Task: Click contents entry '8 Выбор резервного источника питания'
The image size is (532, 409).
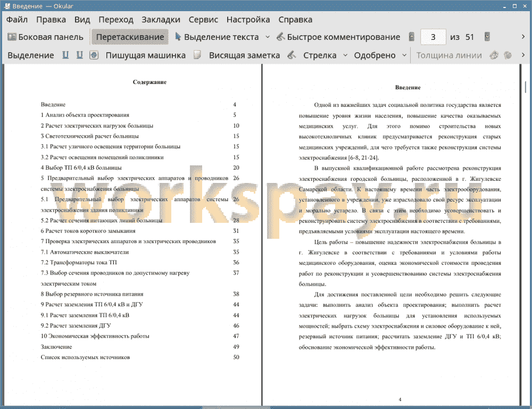Action: click(x=92, y=294)
